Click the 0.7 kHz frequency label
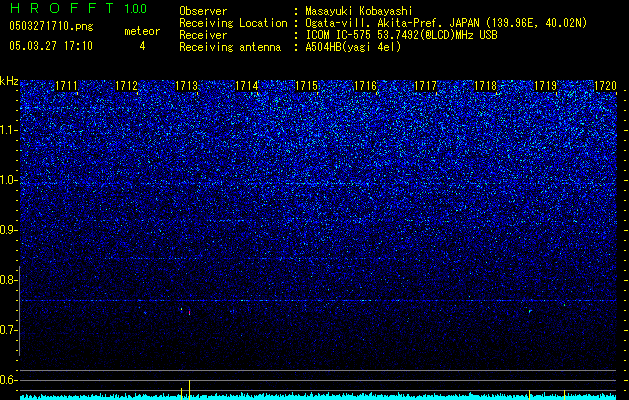Viewport: 629px width, 400px height. pos(8,330)
